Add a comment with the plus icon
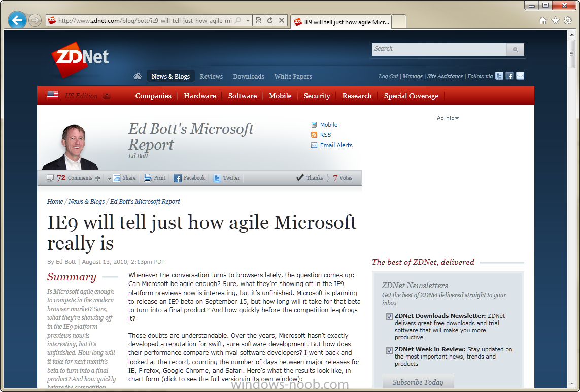The width and height of the screenshot is (580, 392). coord(97,178)
